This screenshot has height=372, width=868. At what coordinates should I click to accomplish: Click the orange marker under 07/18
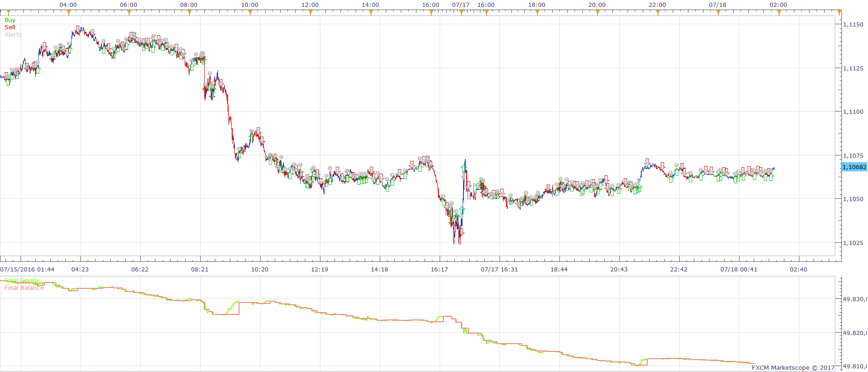click(718, 13)
